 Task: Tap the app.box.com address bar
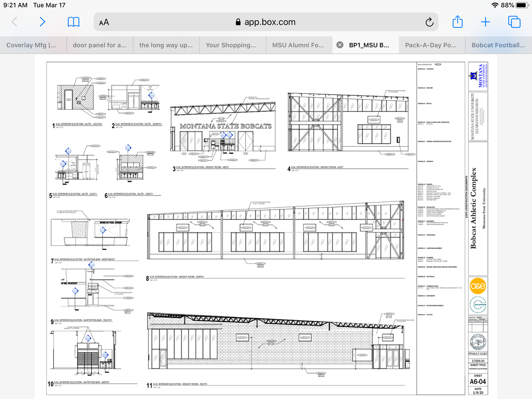click(266, 22)
